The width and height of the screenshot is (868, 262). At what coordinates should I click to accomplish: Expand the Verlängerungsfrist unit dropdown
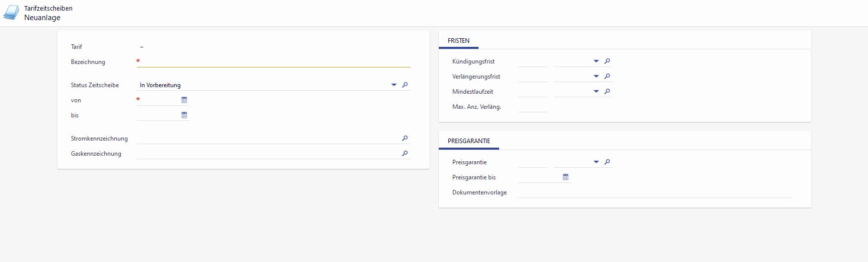point(596,77)
